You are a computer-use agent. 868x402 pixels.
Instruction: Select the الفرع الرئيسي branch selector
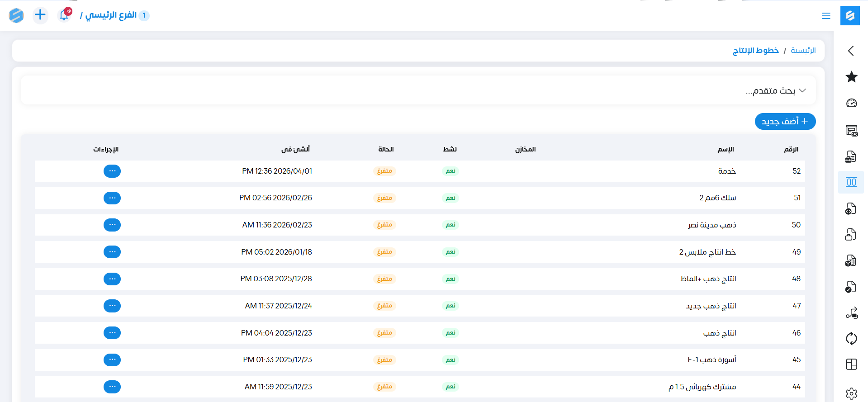point(111,15)
